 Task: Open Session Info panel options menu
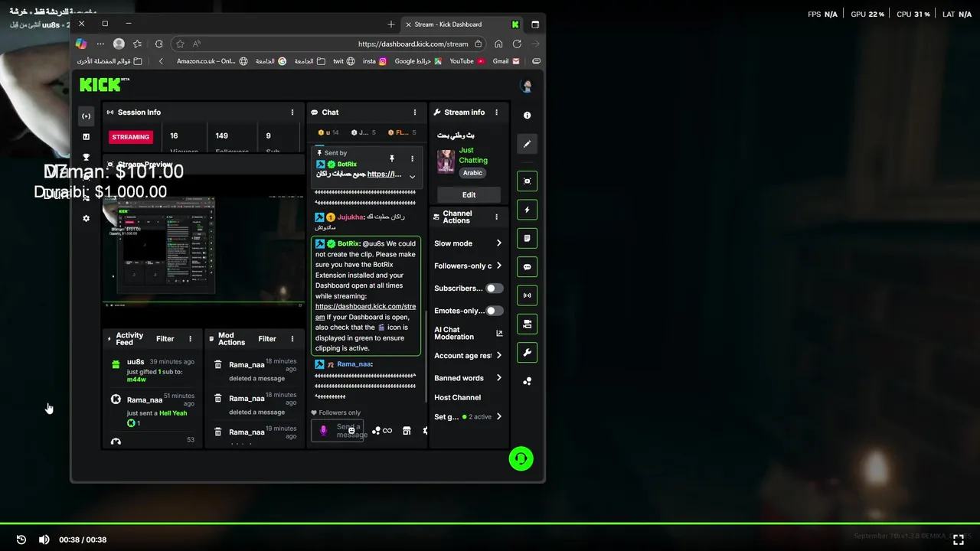click(x=292, y=112)
